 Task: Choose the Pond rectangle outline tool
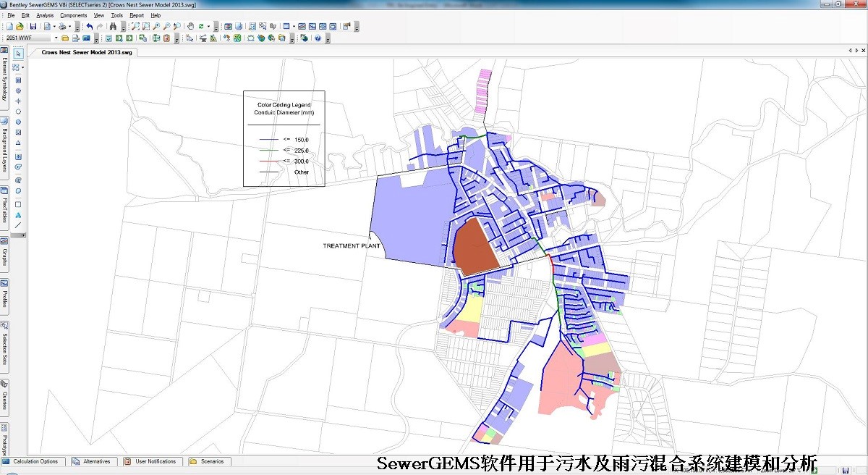(18, 204)
